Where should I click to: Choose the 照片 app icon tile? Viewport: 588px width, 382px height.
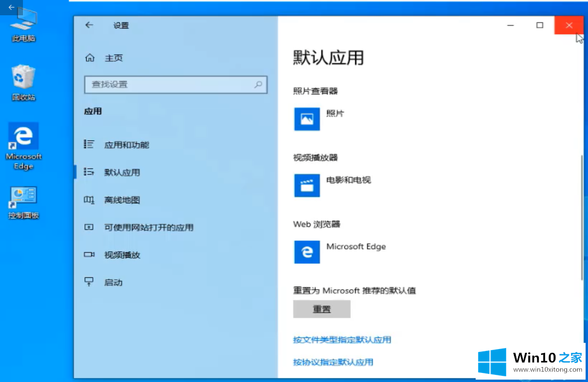[307, 118]
